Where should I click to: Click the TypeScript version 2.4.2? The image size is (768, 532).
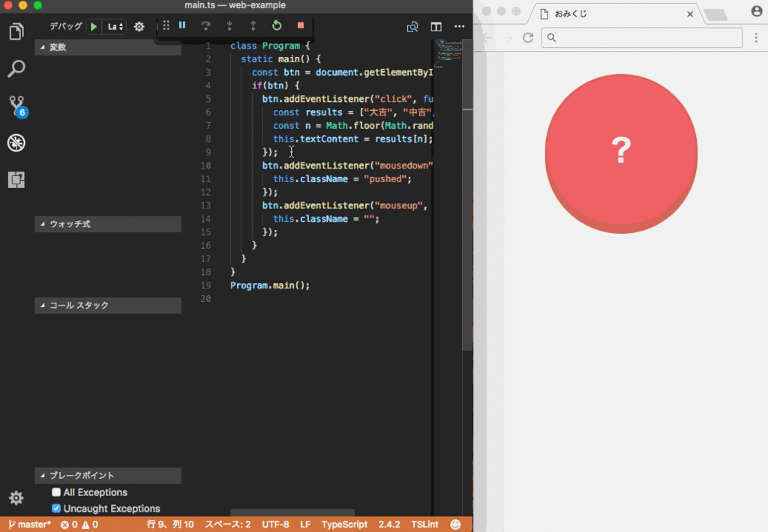(389, 525)
